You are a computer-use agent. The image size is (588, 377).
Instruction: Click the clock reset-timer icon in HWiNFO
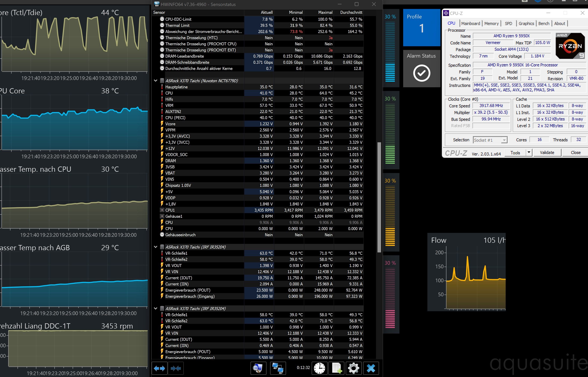click(320, 368)
